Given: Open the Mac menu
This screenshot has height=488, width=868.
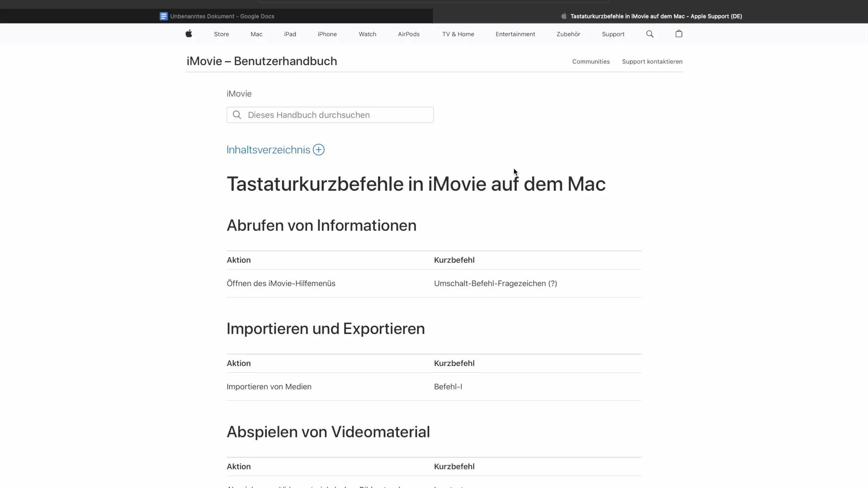Looking at the screenshot, I should coord(256,34).
